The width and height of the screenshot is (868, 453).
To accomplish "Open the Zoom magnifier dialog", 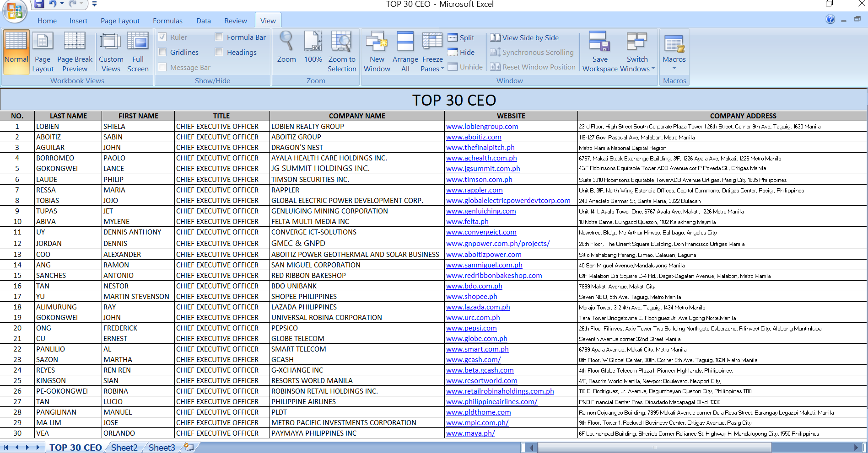I will 286,47.
